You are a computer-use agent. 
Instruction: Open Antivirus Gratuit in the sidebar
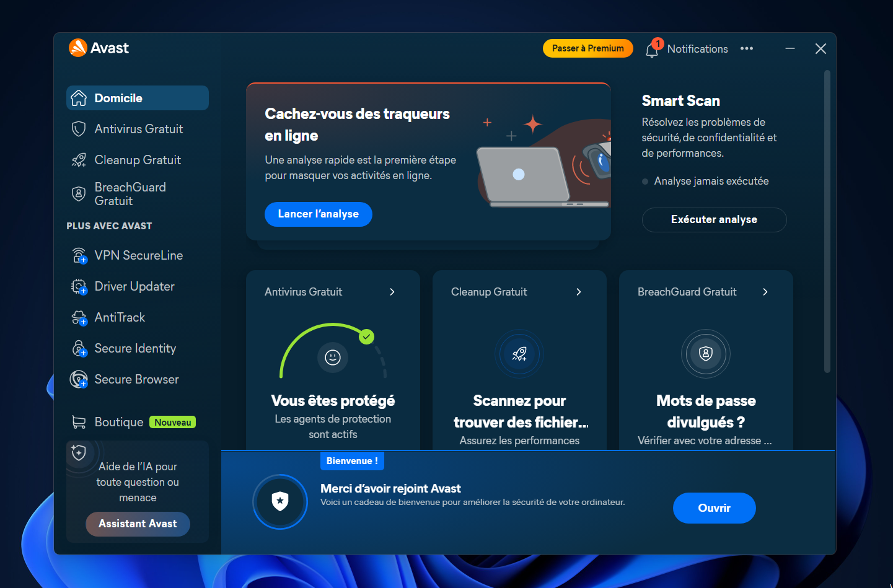click(x=138, y=129)
